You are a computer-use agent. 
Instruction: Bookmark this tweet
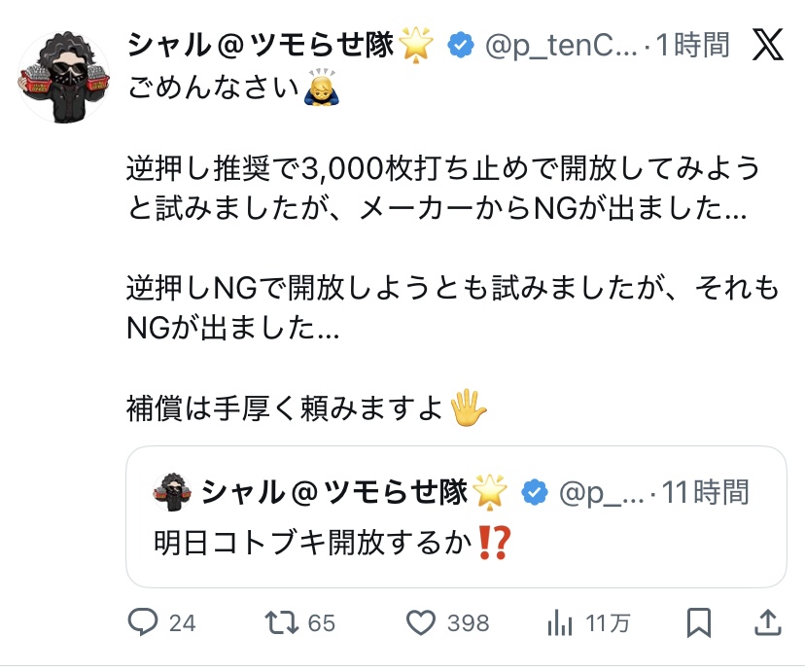[x=696, y=622]
